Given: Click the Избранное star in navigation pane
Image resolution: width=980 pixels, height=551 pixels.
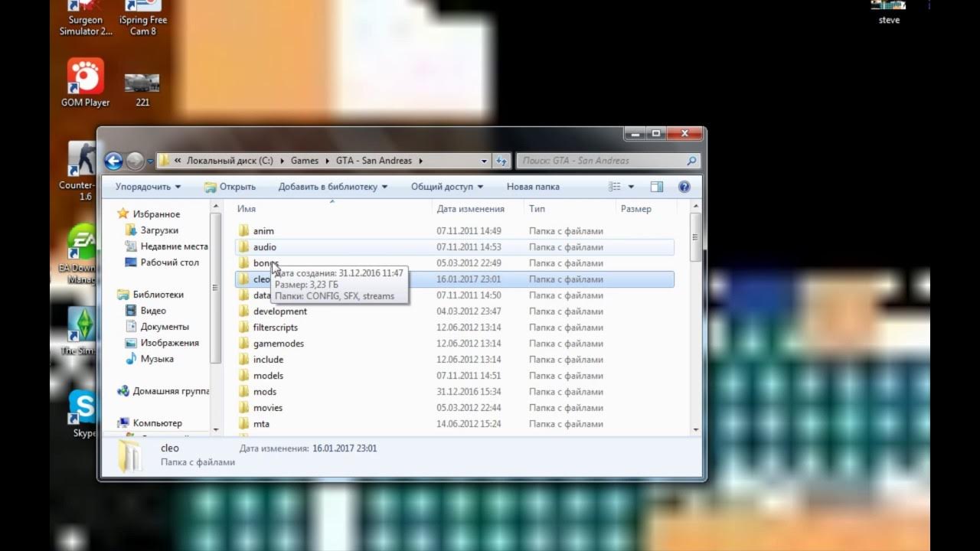Looking at the screenshot, I should pos(122,214).
